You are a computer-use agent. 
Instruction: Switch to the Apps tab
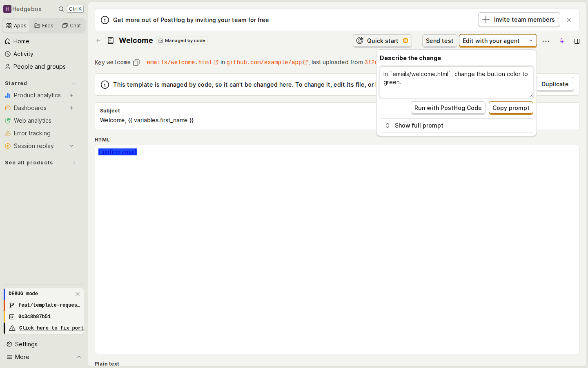point(16,26)
